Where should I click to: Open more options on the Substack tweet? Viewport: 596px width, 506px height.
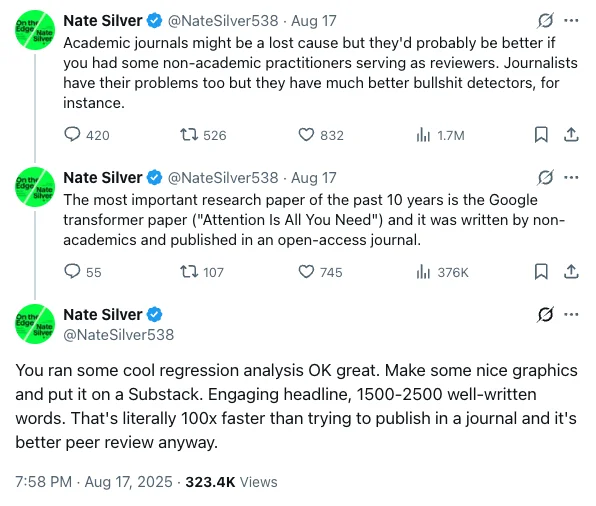pyautogui.click(x=571, y=314)
